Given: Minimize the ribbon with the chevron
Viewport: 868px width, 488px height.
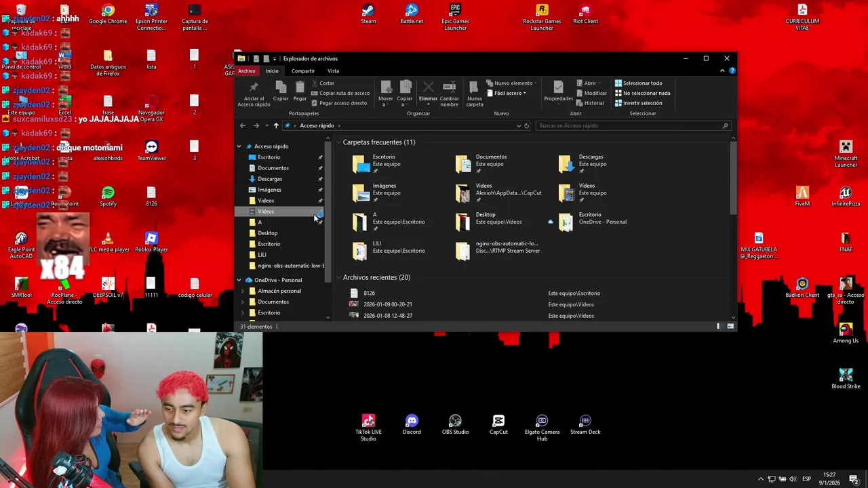Looking at the screenshot, I should tap(722, 70).
